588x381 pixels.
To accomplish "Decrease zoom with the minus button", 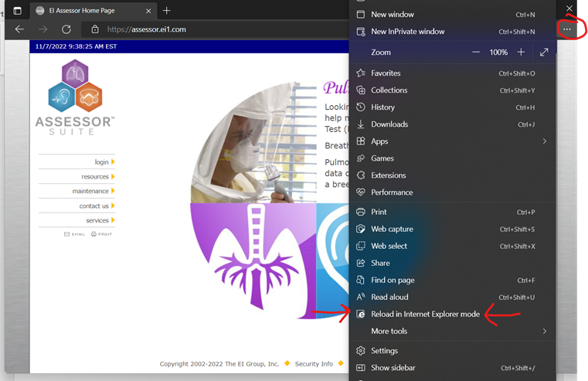I will (x=476, y=52).
